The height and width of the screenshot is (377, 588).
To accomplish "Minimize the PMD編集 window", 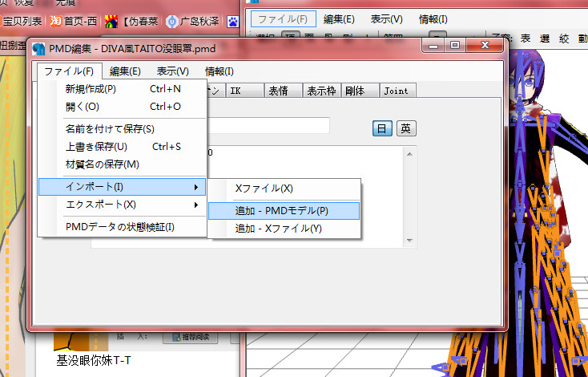I will (433, 46).
